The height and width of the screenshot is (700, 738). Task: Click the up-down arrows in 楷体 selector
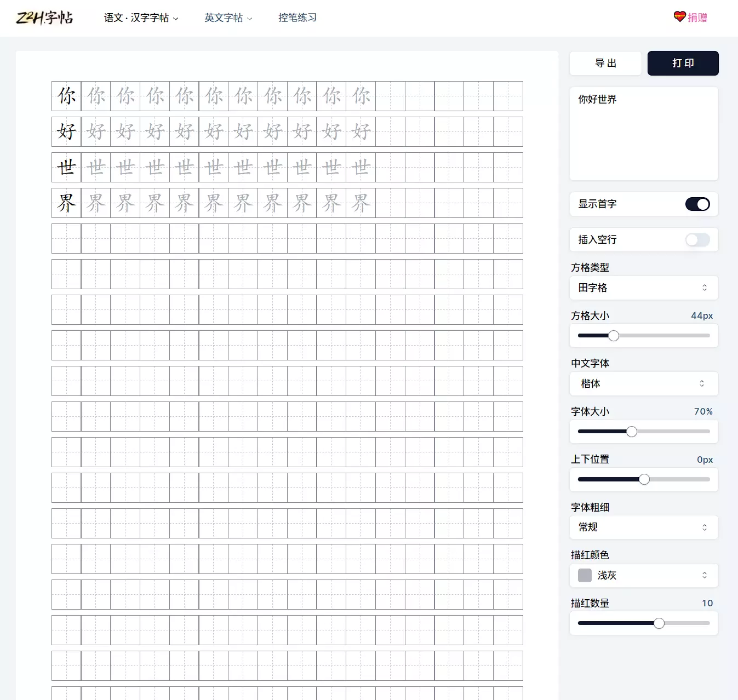pos(702,383)
